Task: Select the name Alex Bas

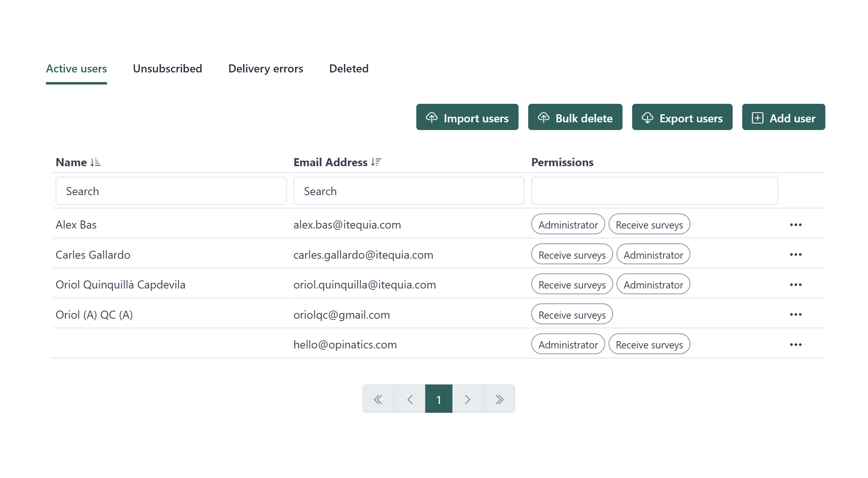Action: tap(76, 225)
